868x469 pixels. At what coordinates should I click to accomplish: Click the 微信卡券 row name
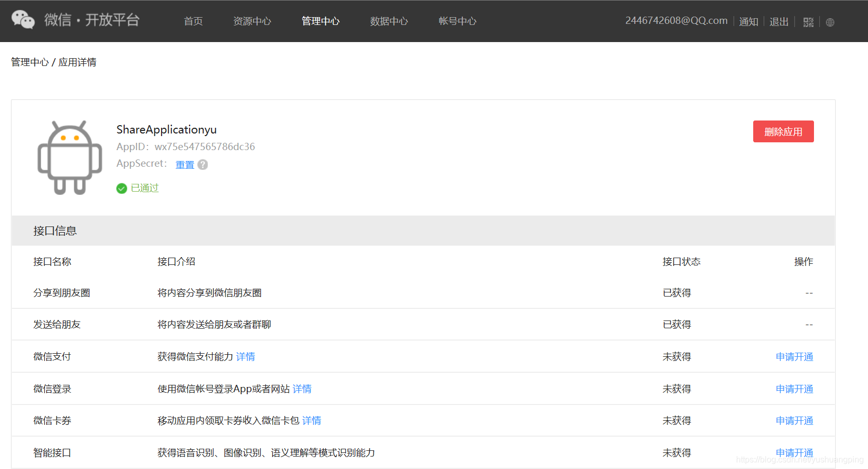coord(52,421)
